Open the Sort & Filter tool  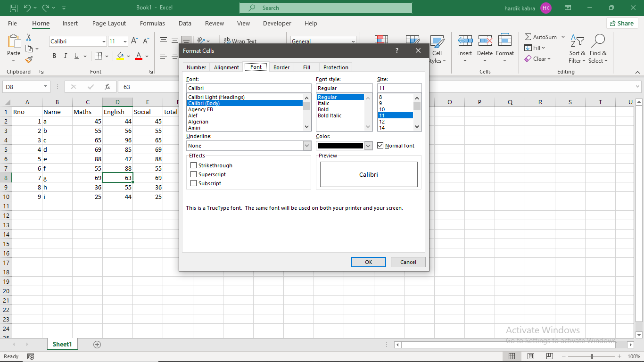point(577,49)
